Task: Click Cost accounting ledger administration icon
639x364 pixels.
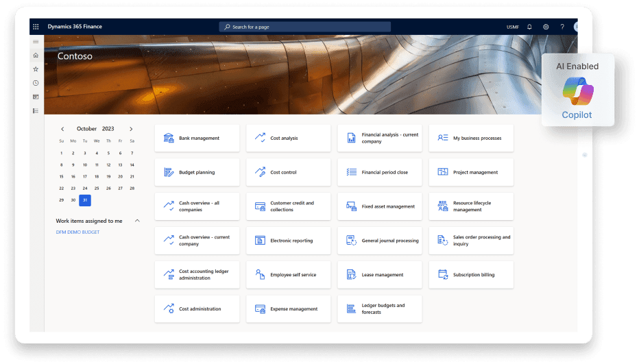Action: coord(169,274)
